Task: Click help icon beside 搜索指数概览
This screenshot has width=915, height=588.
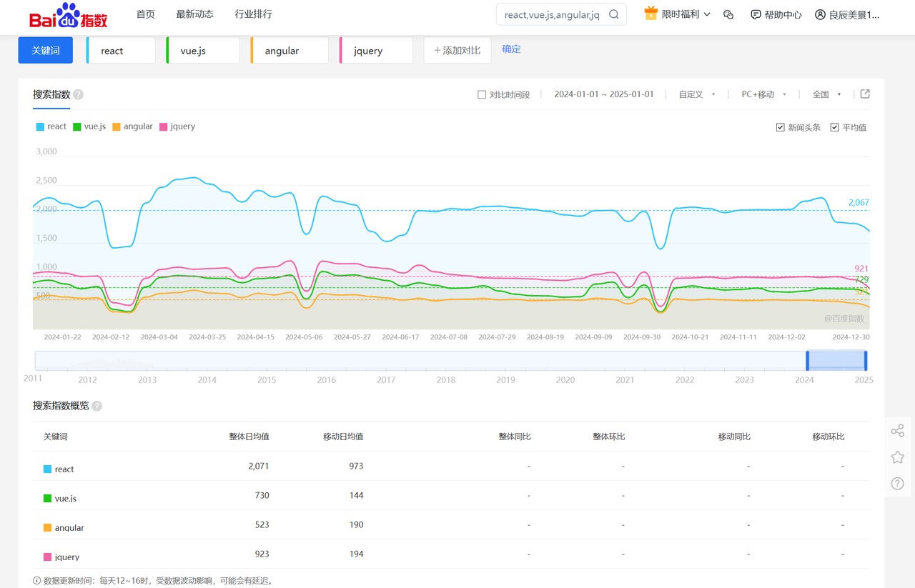Action: click(x=97, y=406)
